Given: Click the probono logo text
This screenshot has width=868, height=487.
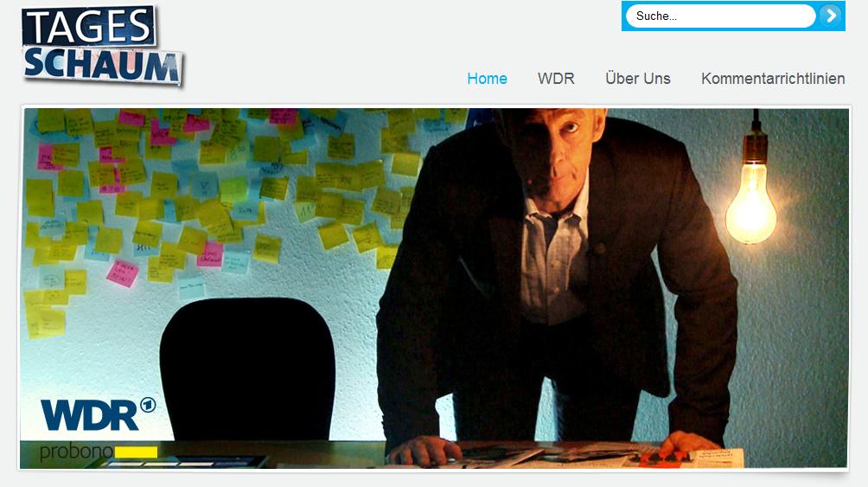Looking at the screenshot, I should [x=76, y=452].
